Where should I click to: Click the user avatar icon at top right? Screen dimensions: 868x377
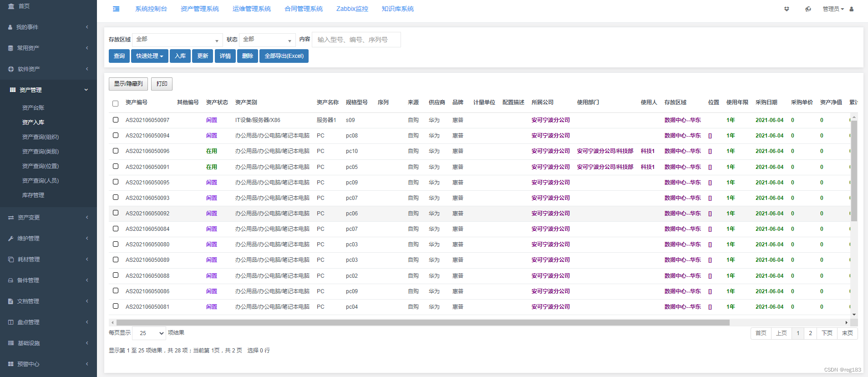[x=852, y=9]
